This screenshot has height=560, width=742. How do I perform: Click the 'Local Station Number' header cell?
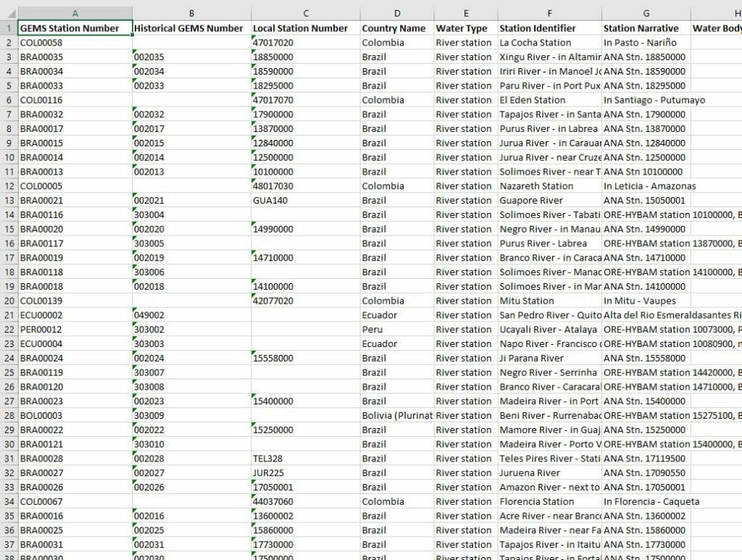click(306, 28)
